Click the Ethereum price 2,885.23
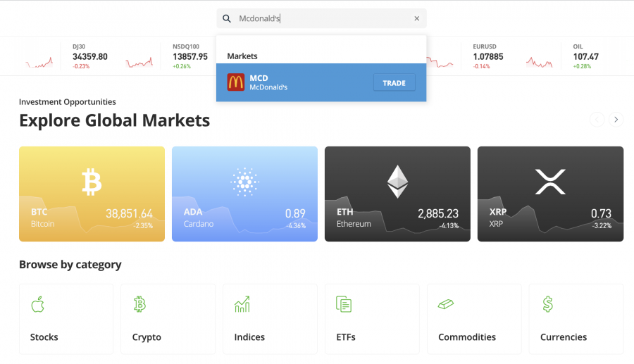This screenshot has width=634, height=364. (x=438, y=213)
